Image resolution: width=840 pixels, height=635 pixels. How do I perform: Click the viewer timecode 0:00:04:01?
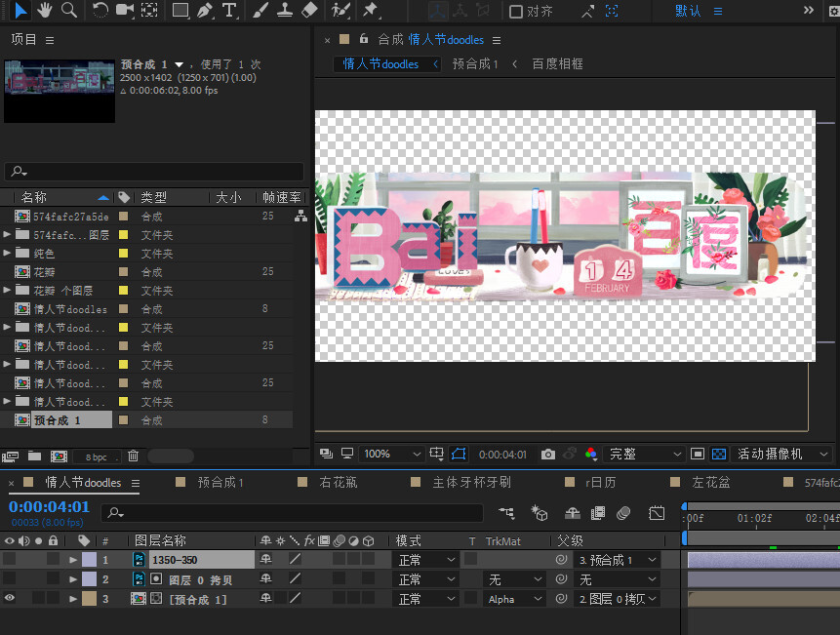502,455
